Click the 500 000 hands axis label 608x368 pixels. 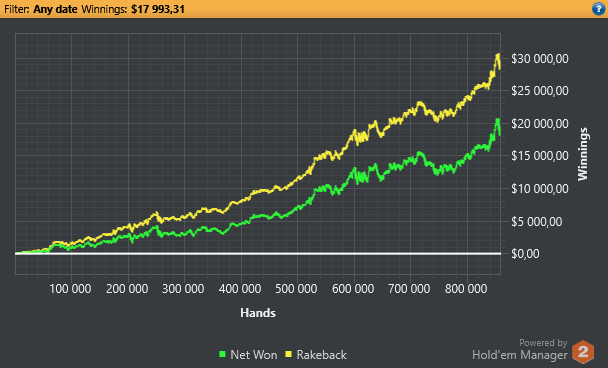tap(297, 289)
